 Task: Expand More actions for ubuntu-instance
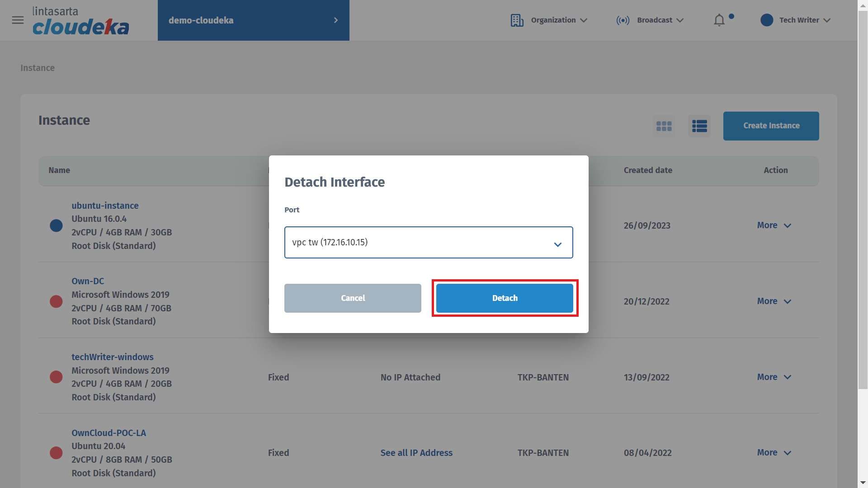774,225
